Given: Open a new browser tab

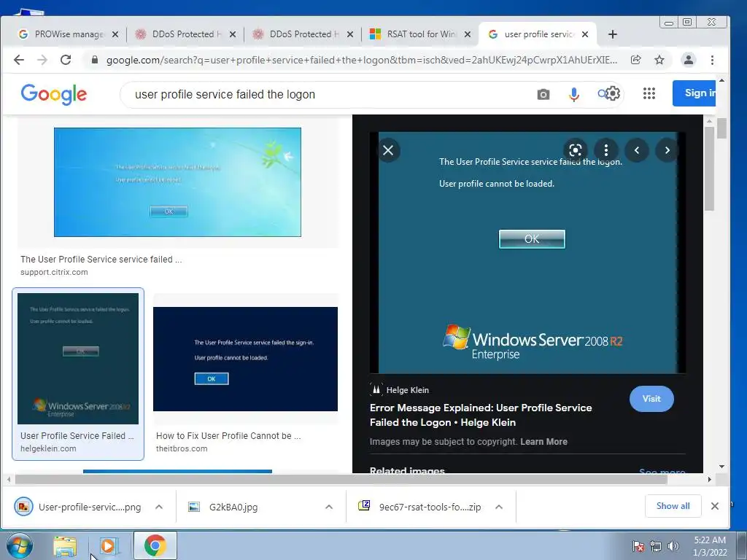Looking at the screenshot, I should pyautogui.click(x=613, y=34).
